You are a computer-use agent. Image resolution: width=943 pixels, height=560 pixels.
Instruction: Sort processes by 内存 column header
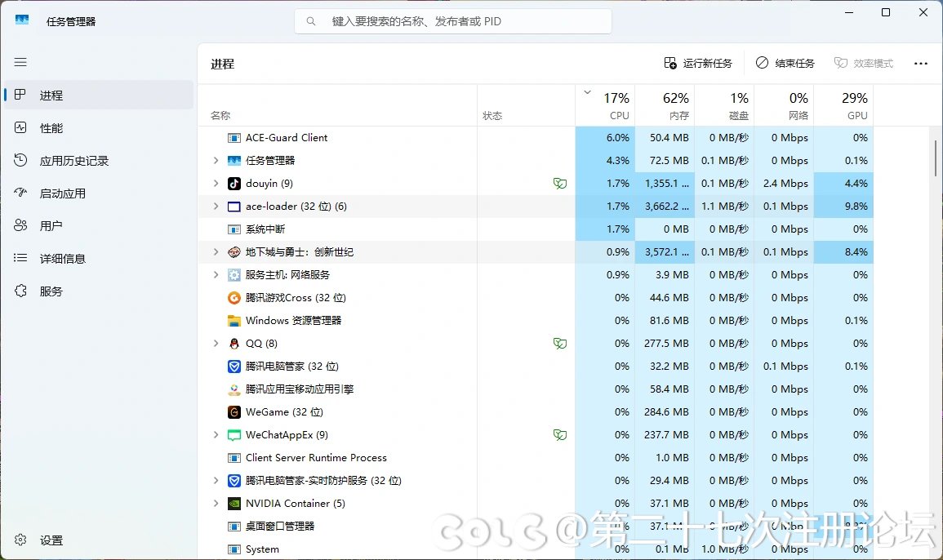click(x=664, y=106)
